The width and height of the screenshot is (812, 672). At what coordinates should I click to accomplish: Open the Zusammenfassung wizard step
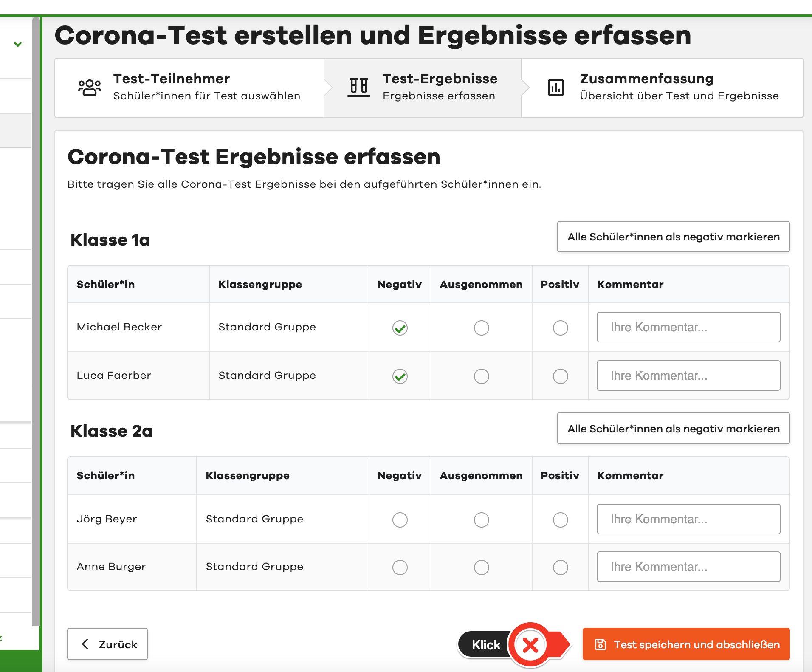(663, 87)
